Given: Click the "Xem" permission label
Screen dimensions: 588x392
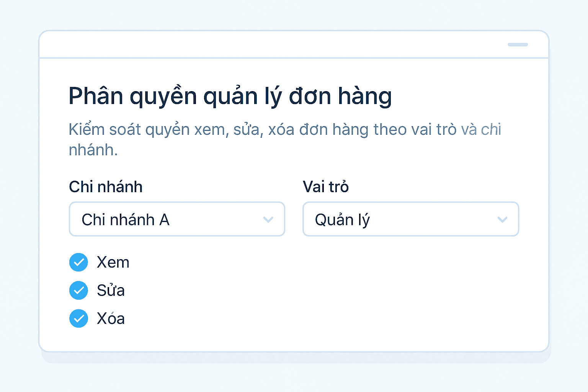Looking at the screenshot, I should tap(113, 263).
